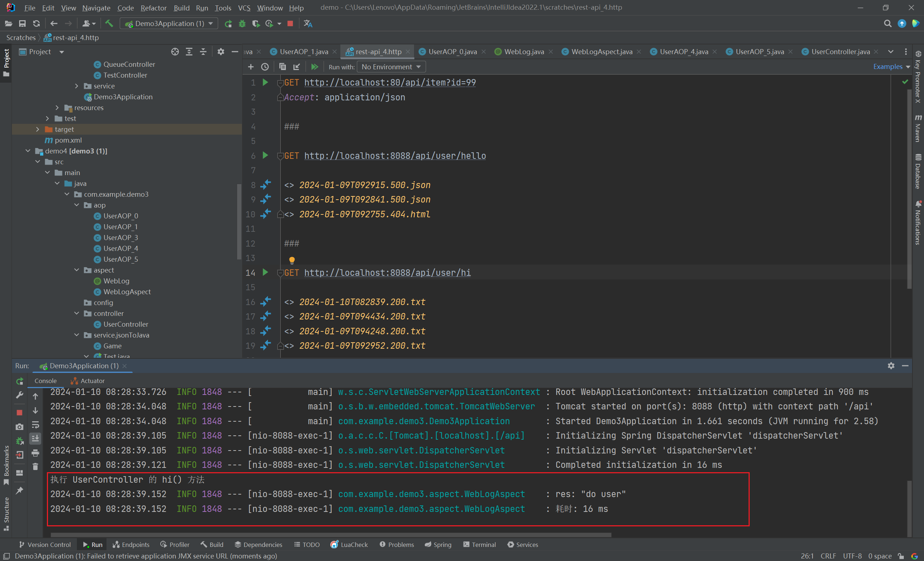Reload all from disk icon

[x=36, y=23]
